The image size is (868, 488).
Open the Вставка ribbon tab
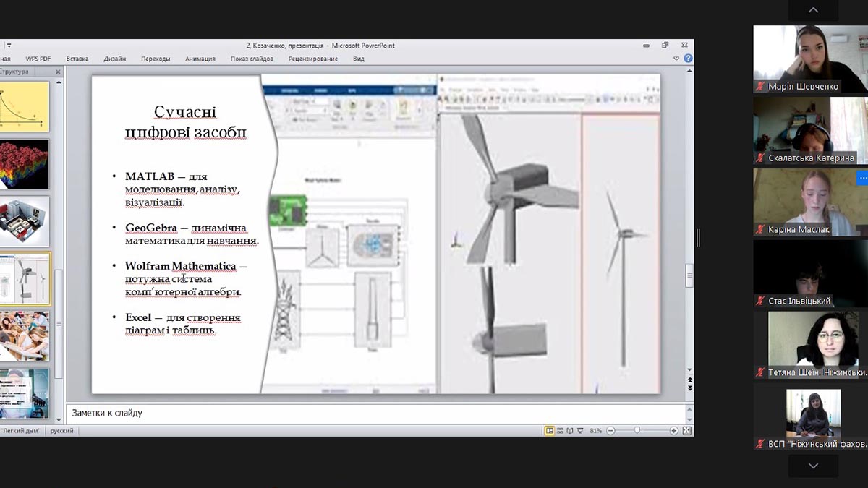click(77, 59)
